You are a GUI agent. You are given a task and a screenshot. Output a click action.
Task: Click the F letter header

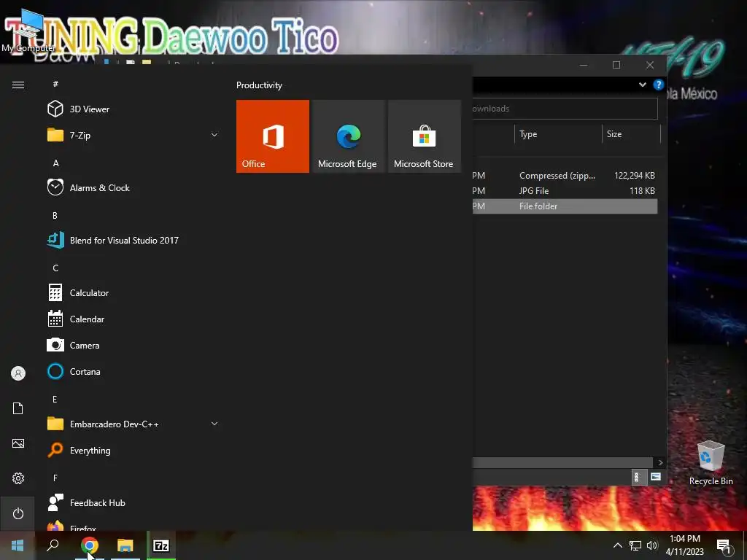(55, 478)
